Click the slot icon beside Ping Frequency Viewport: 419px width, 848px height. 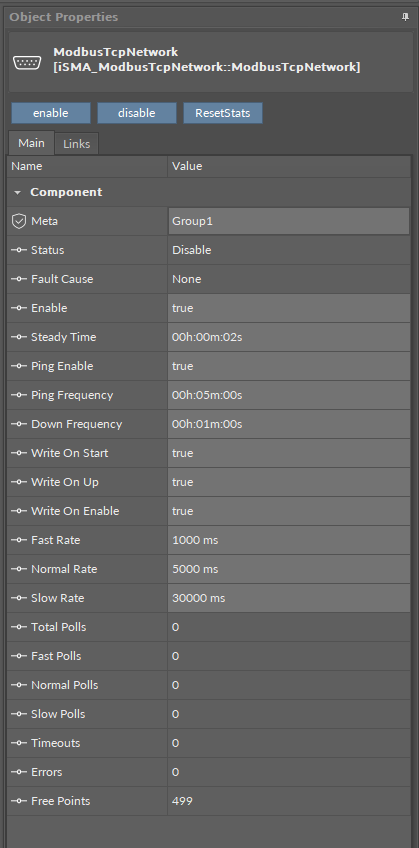click(x=19, y=395)
